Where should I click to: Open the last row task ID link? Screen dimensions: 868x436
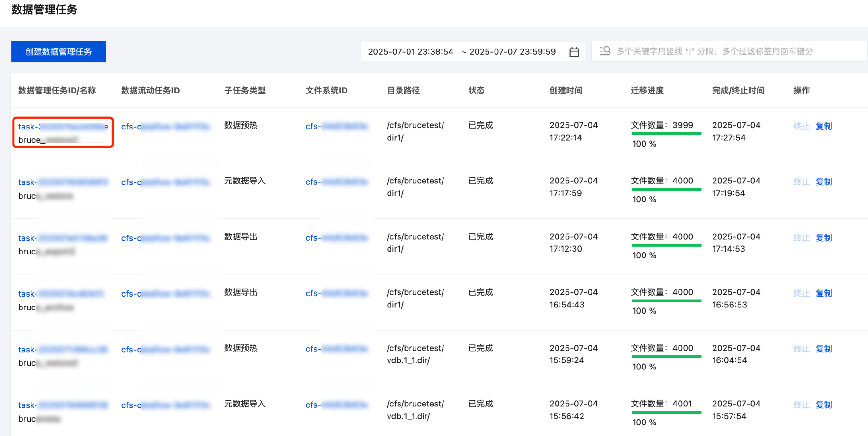63,405
